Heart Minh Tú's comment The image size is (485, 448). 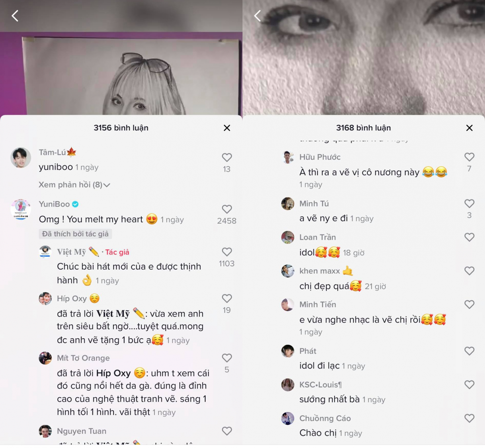(x=469, y=203)
